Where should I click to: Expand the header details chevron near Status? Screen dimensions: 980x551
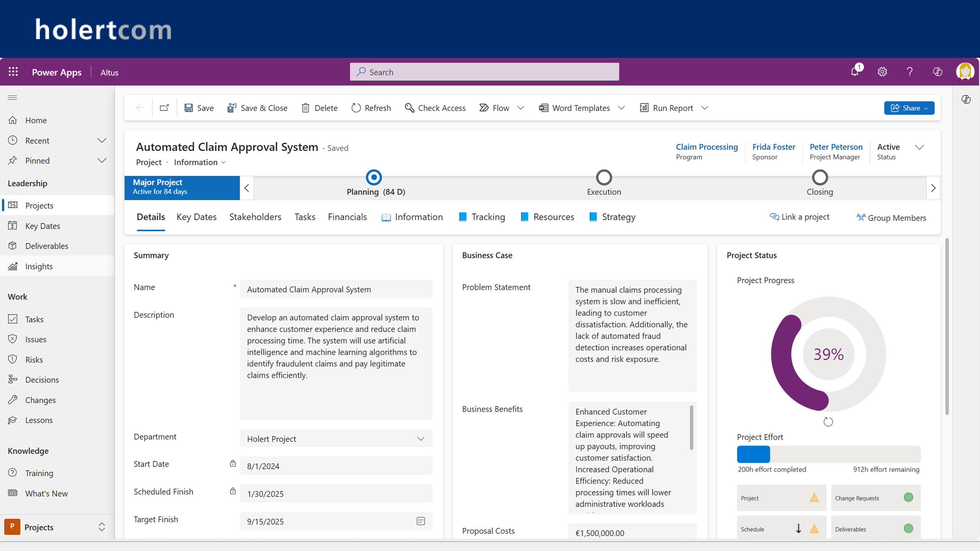[x=919, y=147]
